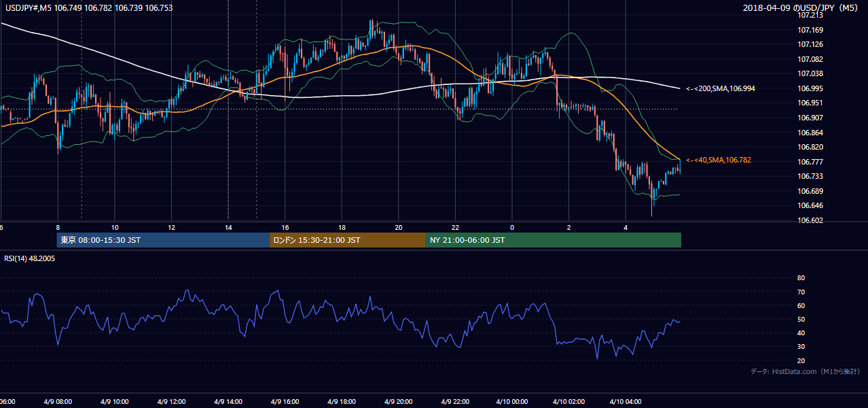The height and width of the screenshot is (408, 868).
Task: Click the 4/10 00:00 bottom time label
Action: click(x=512, y=402)
